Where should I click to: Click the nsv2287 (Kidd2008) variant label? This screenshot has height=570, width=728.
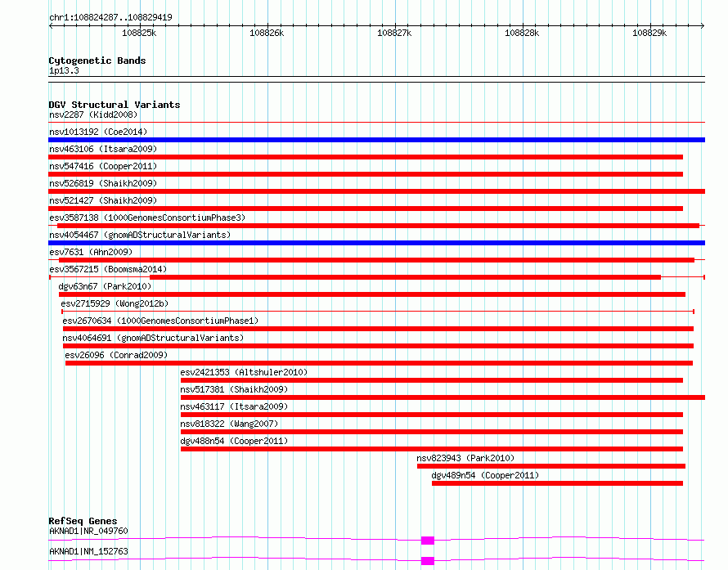coord(93,114)
